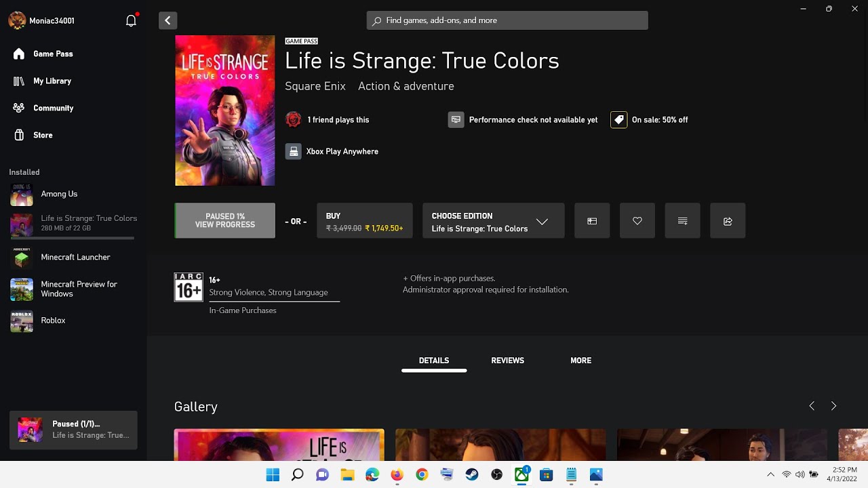Open Microsoft Store from the taskbar
Image resolution: width=868 pixels, height=488 pixels.
point(546,474)
